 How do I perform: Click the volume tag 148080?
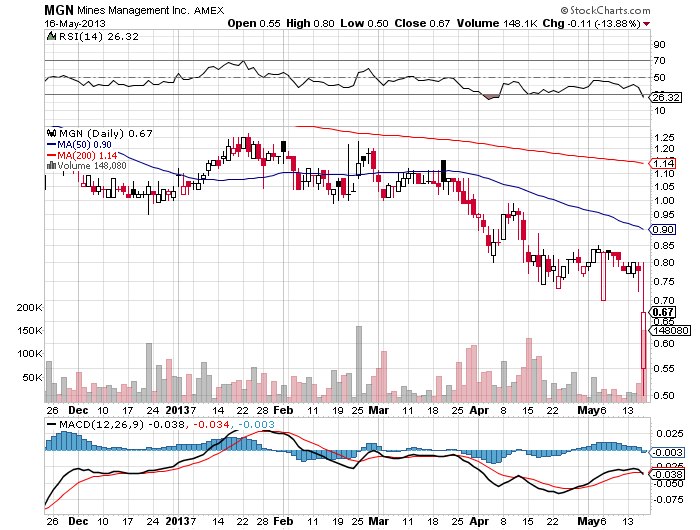point(669,331)
